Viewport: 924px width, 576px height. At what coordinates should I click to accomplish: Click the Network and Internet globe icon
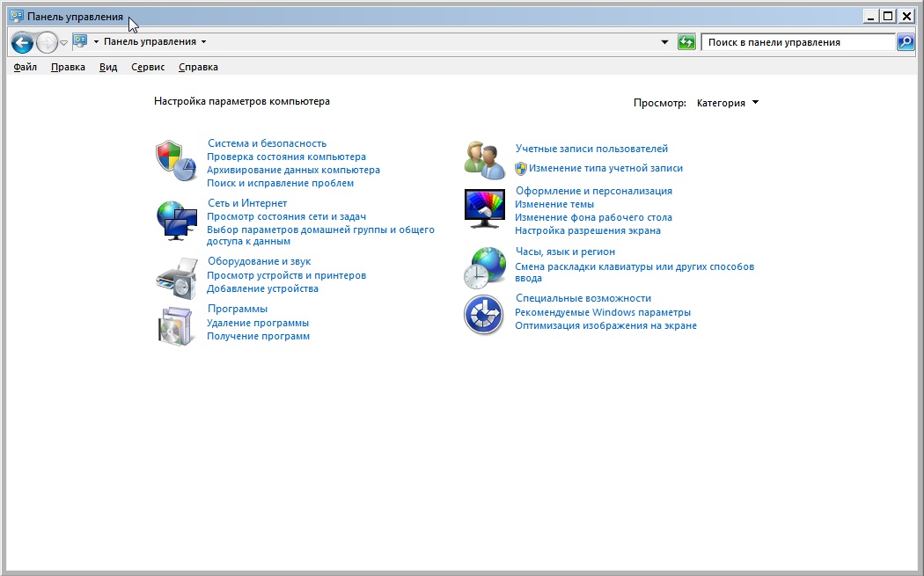pyautogui.click(x=175, y=220)
